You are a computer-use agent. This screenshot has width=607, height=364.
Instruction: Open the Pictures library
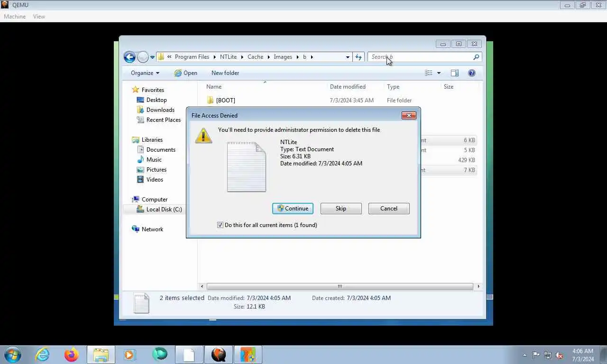(x=156, y=170)
